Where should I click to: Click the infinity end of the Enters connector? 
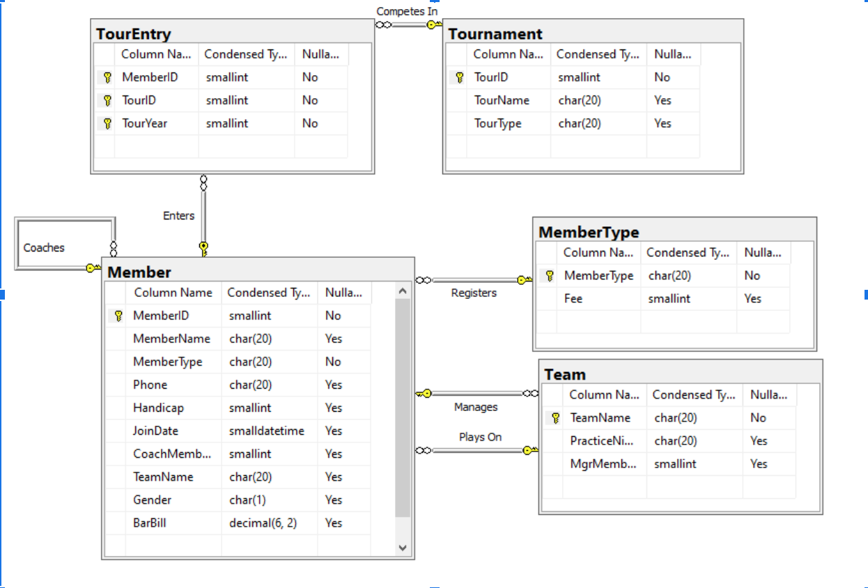click(203, 183)
